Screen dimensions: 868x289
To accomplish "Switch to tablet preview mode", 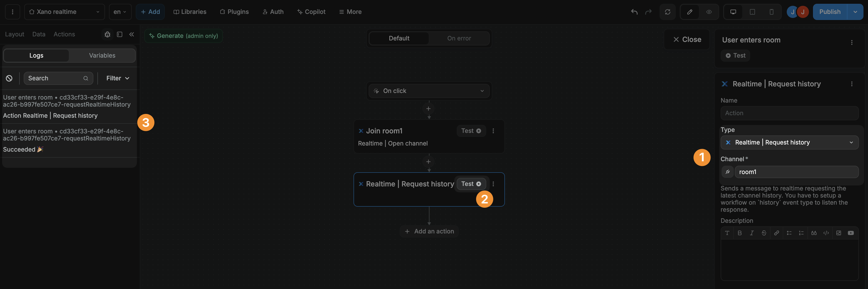I will tap(752, 12).
